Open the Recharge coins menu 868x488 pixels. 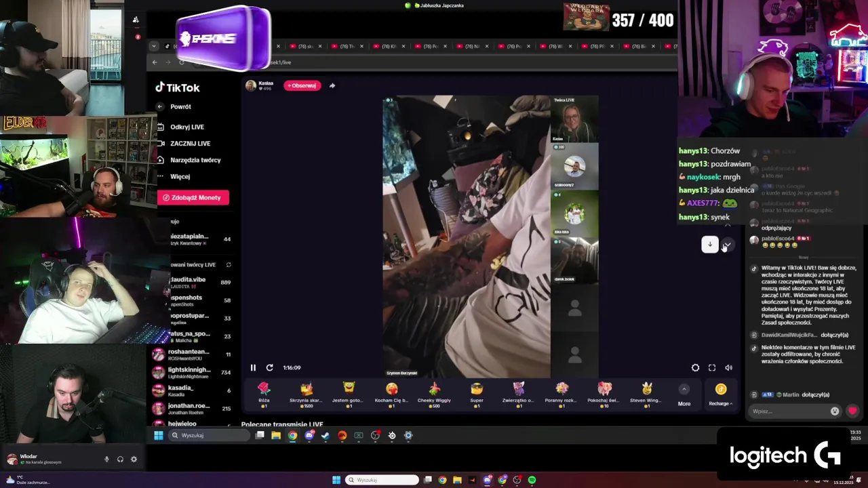point(720,394)
